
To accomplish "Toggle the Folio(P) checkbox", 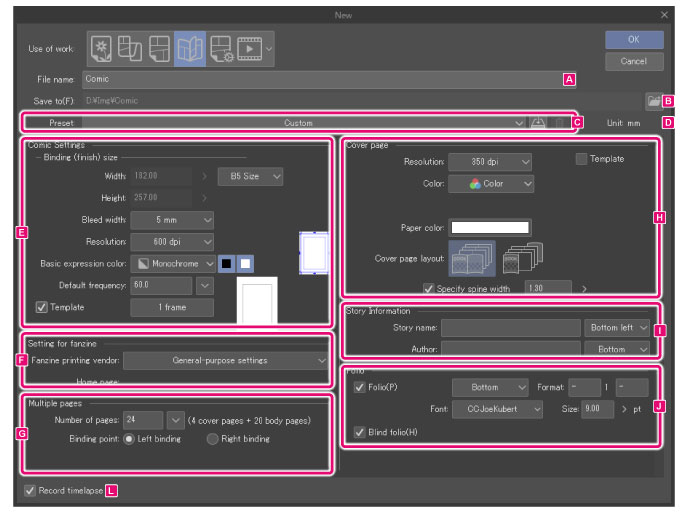I will (x=359, y=387).
